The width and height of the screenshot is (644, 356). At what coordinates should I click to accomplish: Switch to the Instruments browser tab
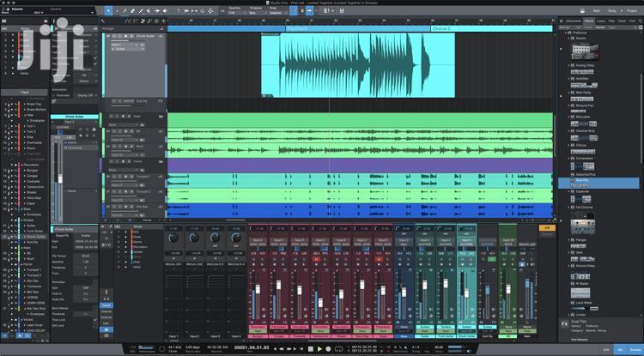(x=574, y=21)
